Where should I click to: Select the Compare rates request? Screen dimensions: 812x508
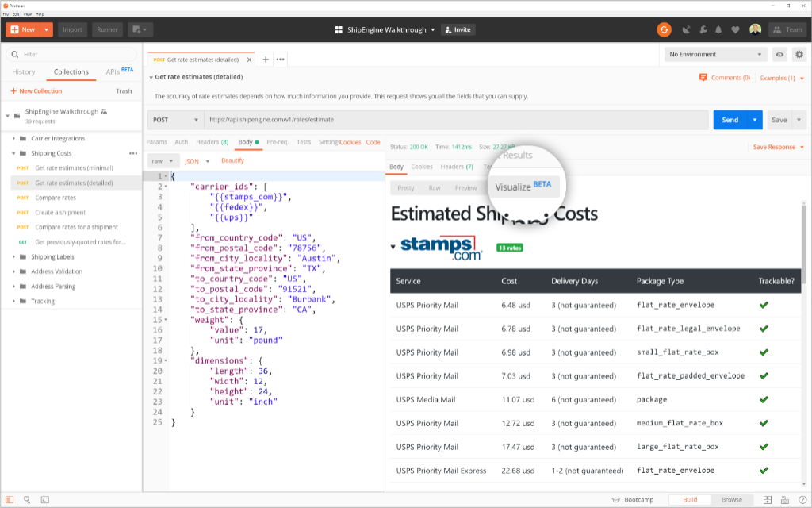(x=56, y=198)
